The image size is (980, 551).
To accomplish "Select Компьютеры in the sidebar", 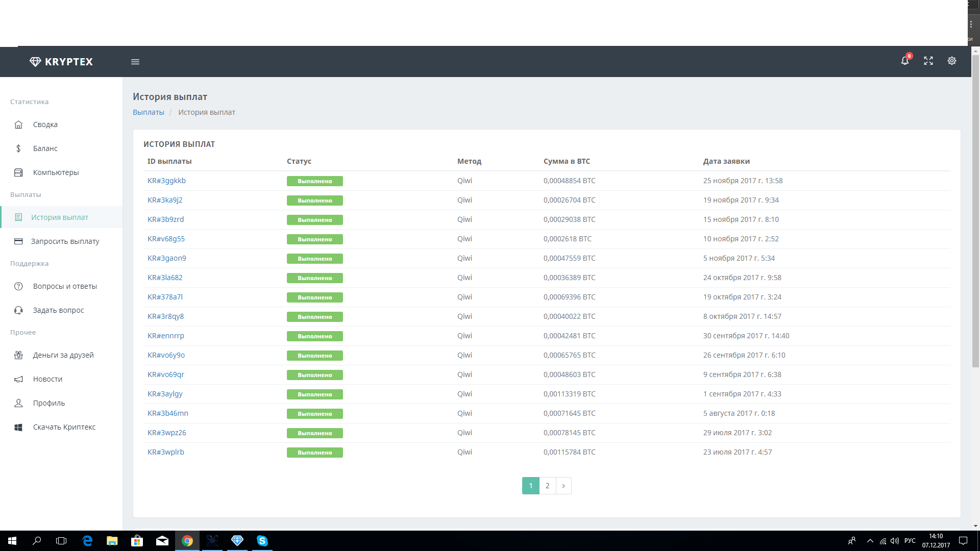I will 56,172.
